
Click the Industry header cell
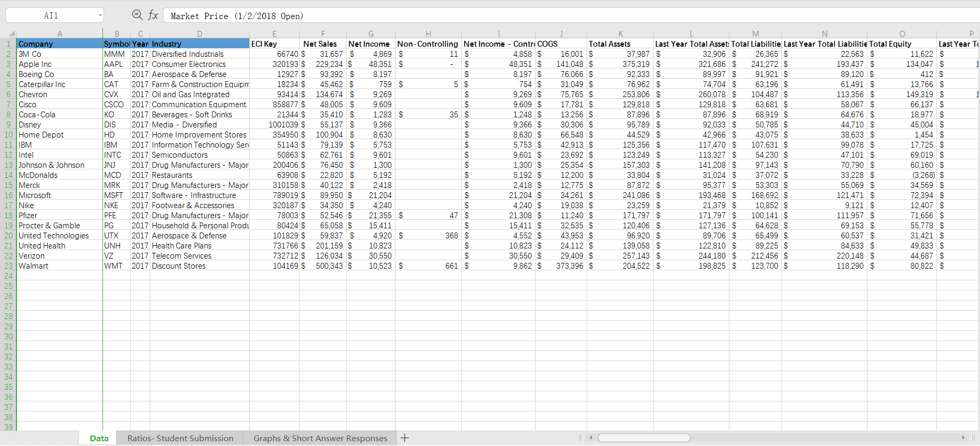tap(200, 44)
